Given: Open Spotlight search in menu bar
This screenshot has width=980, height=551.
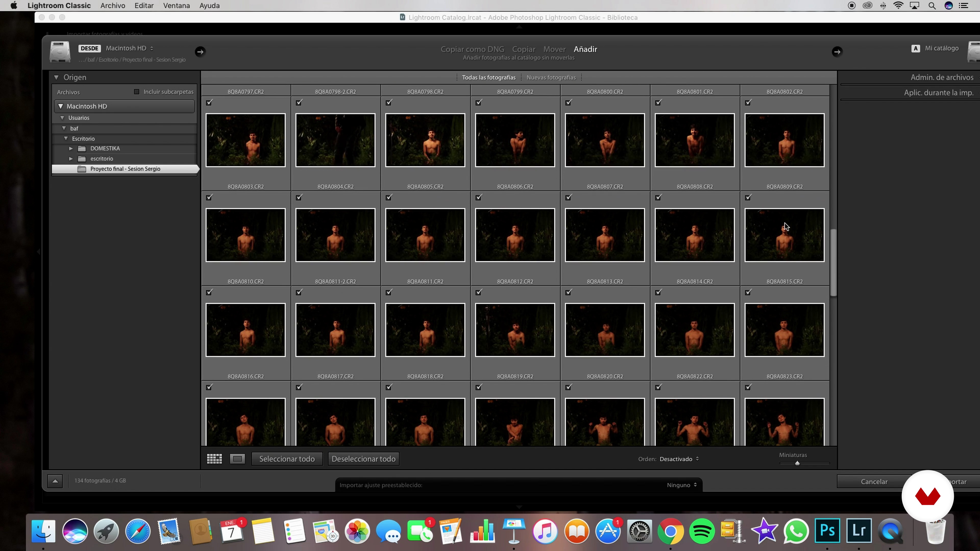Looking at the screenshot, I should click(932, 6).
